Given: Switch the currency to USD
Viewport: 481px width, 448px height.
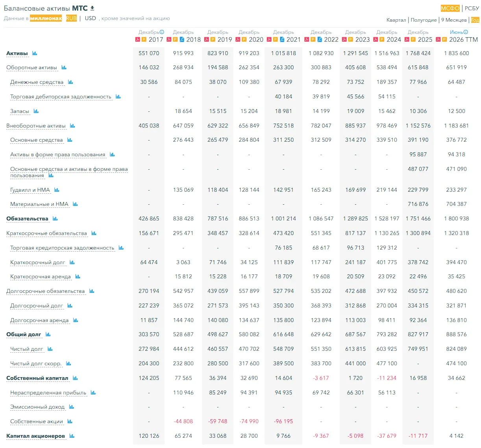Looking at the screenshot, I should 91,18.
